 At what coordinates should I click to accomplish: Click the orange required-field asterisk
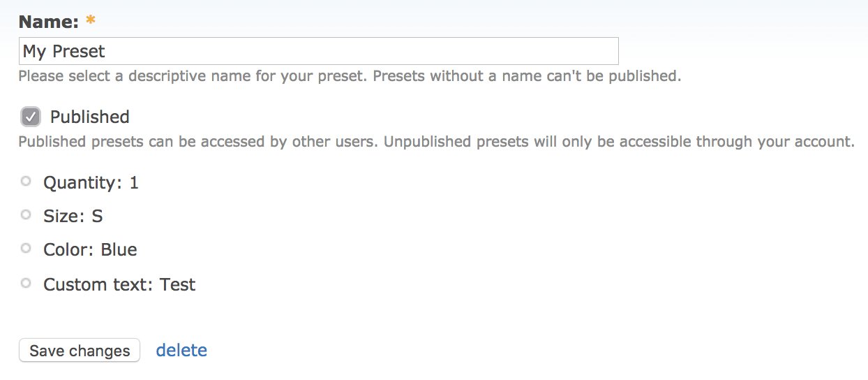coord(90,22)
